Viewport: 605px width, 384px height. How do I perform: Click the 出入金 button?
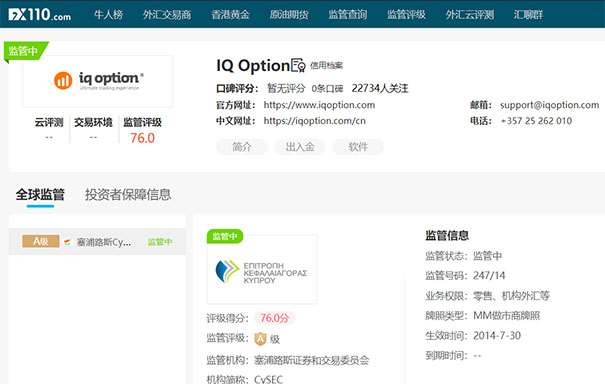[300, 147]
